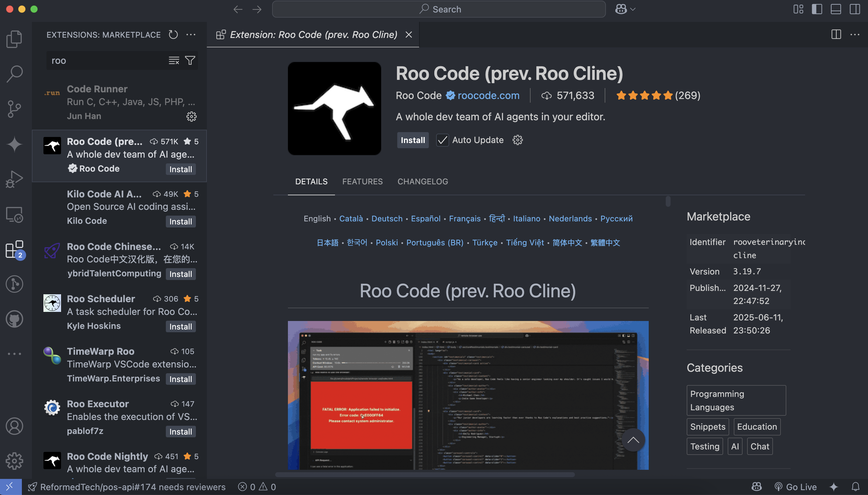
Task: Close the Roo Code extension tab
Action: [x=409, y=34]
